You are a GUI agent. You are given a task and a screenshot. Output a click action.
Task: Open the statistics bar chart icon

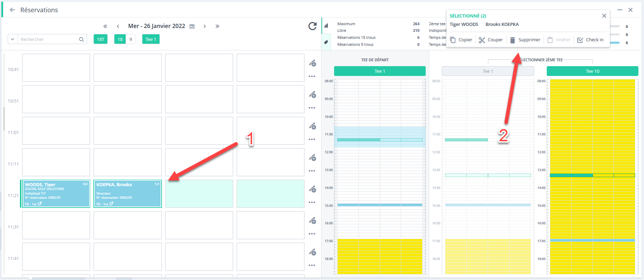326,26
